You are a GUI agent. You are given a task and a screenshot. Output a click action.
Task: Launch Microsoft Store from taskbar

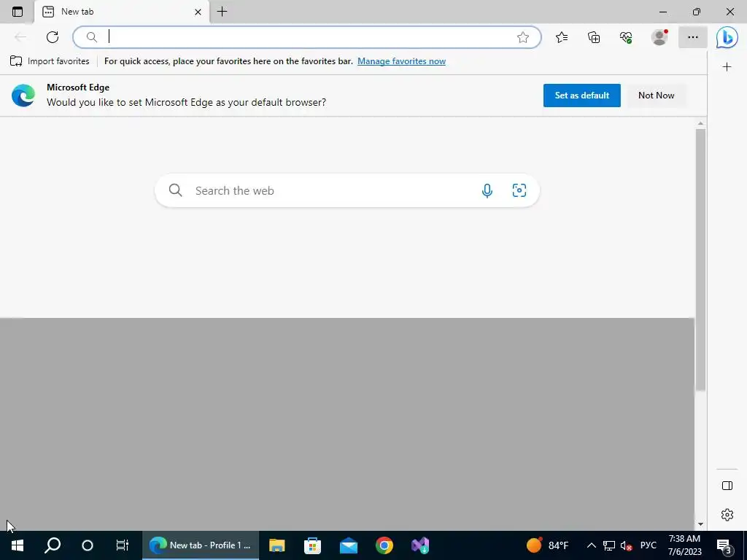pos(312,545)
